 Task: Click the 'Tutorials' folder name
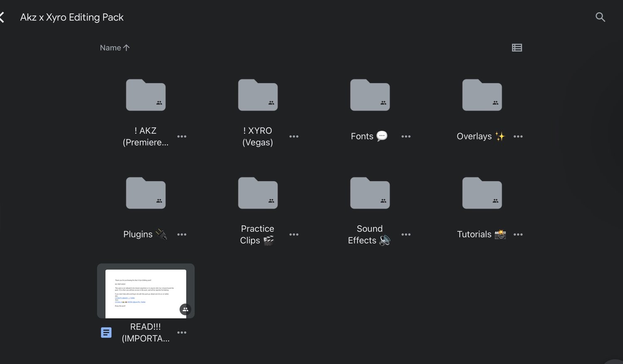tap(481, 235)
